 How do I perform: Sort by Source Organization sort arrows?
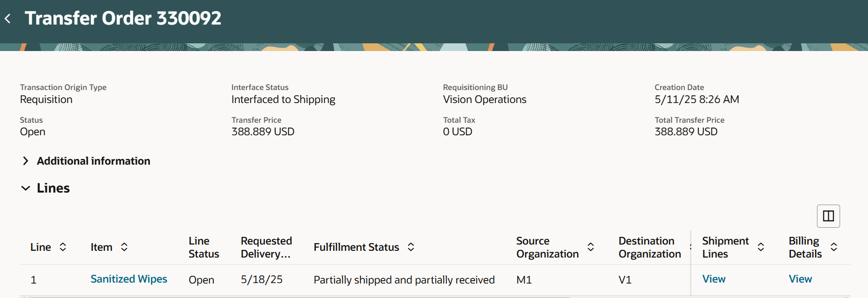click(591, 247)
